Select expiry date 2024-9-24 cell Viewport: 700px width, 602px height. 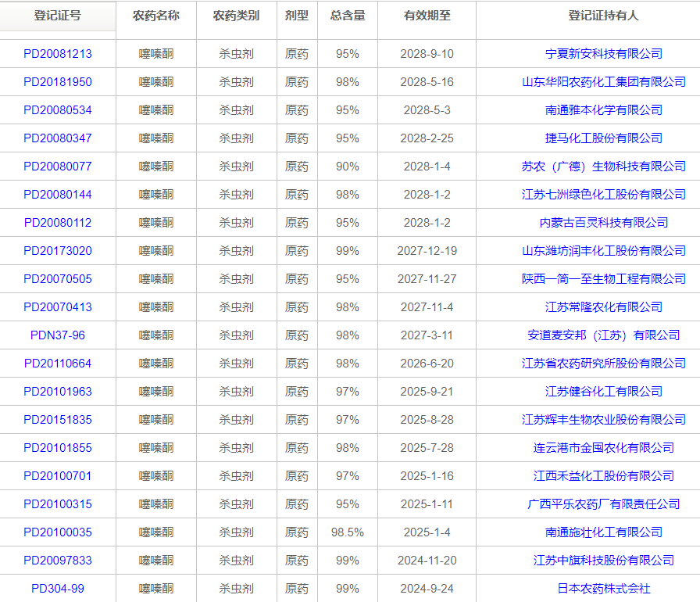click(427, 589)
